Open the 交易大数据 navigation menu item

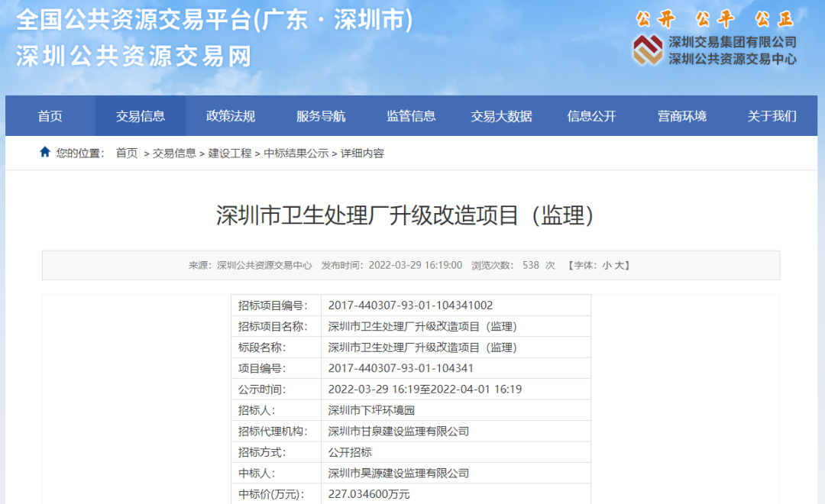tap(501, 116)
